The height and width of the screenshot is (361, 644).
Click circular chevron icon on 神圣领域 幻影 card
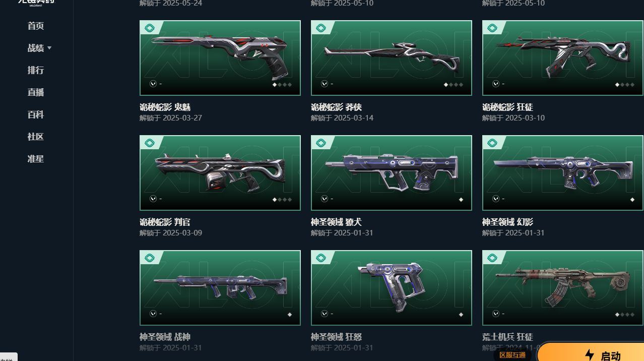(x=496, y=199)
